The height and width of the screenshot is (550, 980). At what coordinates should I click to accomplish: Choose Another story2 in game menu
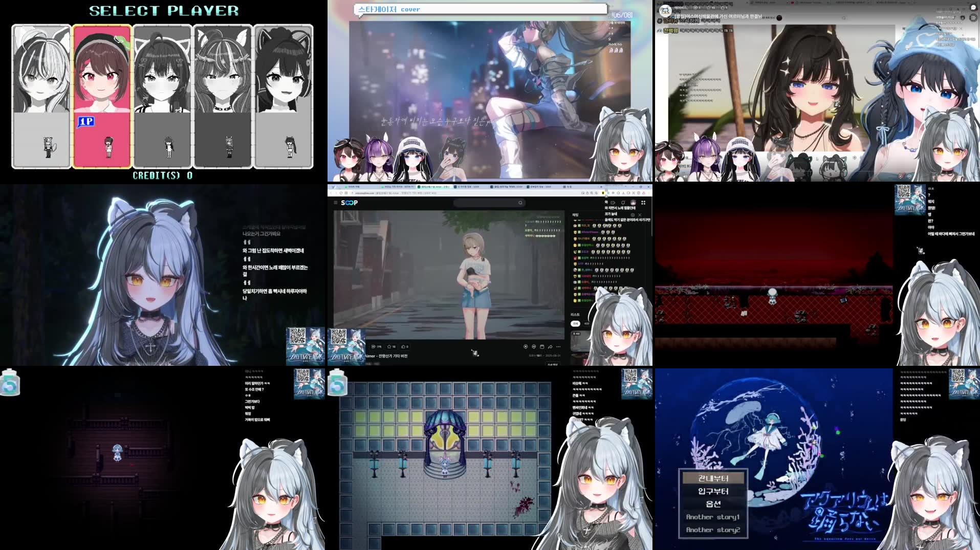click(x=713, y=530)
